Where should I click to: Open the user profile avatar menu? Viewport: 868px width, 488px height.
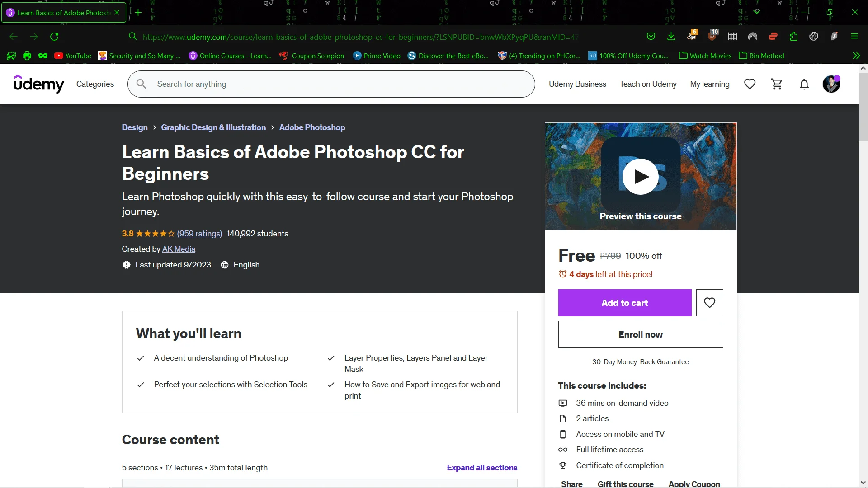pos(831,84)
